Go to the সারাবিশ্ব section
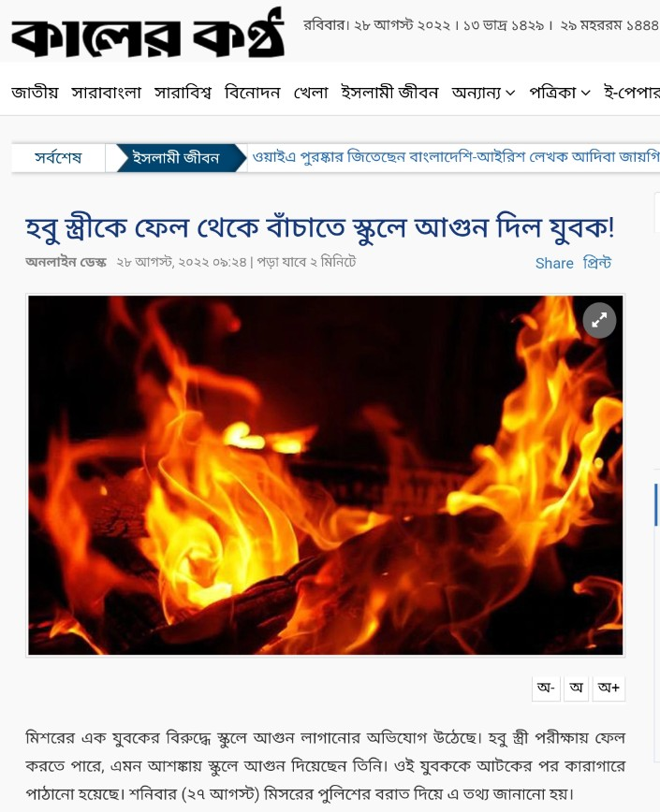The width and height of the screenshot is (660, 812). 183,93
